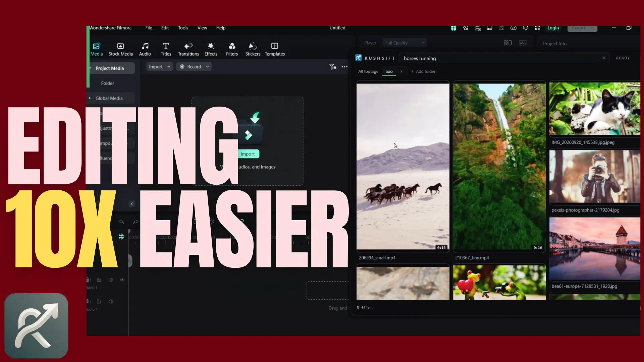Open the Media tab
The width and height of the screenshot is (644, 362).
click(97, 49)
